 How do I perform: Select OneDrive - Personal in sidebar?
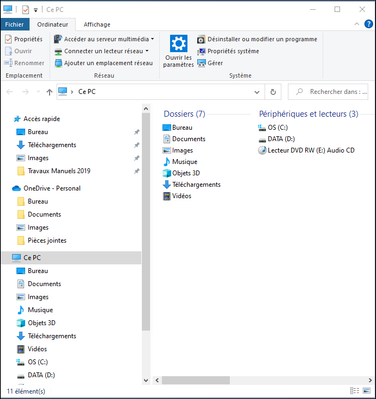coord(46,188)
